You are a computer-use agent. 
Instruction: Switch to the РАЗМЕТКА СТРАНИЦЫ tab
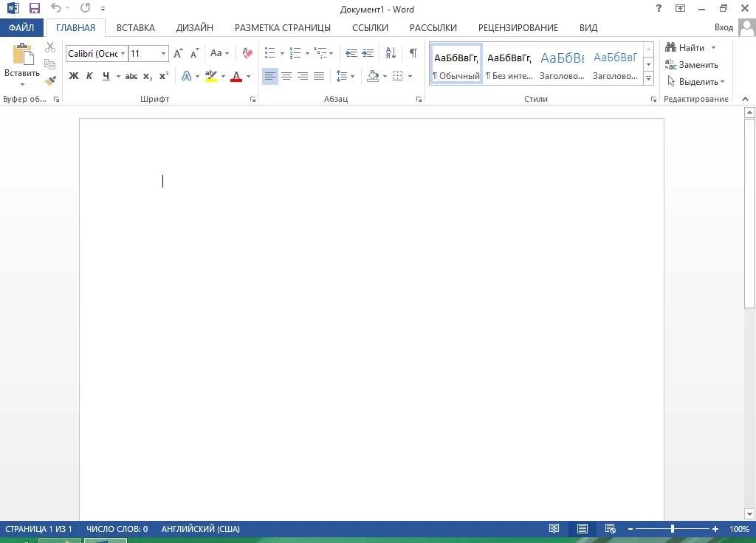pyautogui.click(x=283, y=27)
